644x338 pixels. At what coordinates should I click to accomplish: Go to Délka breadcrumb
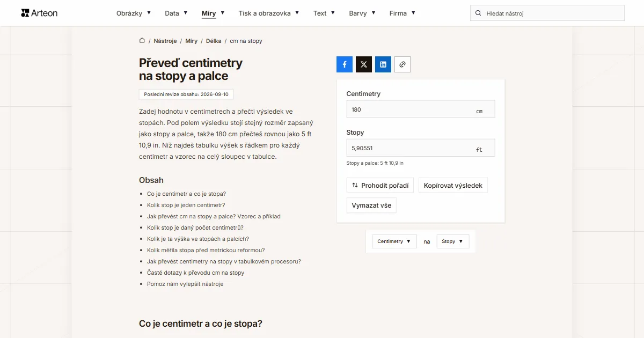pos(214,41)
